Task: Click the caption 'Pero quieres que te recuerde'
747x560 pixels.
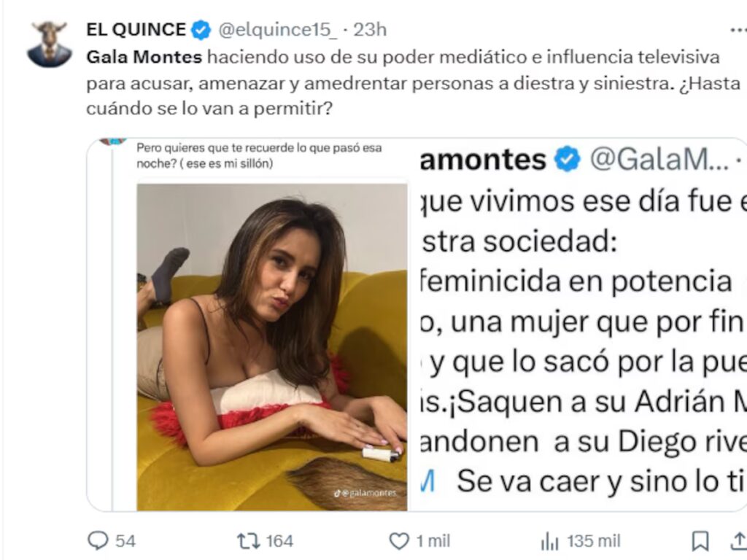Action: click(259, 155)
